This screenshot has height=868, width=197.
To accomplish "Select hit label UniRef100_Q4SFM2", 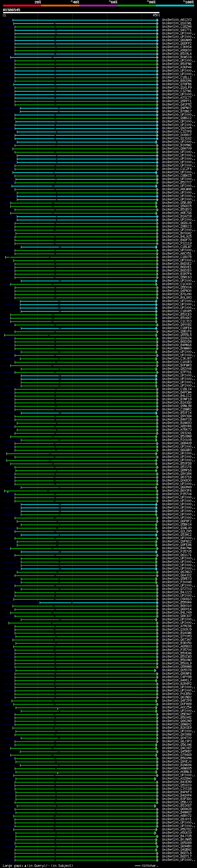I will [x=177, y=104].
